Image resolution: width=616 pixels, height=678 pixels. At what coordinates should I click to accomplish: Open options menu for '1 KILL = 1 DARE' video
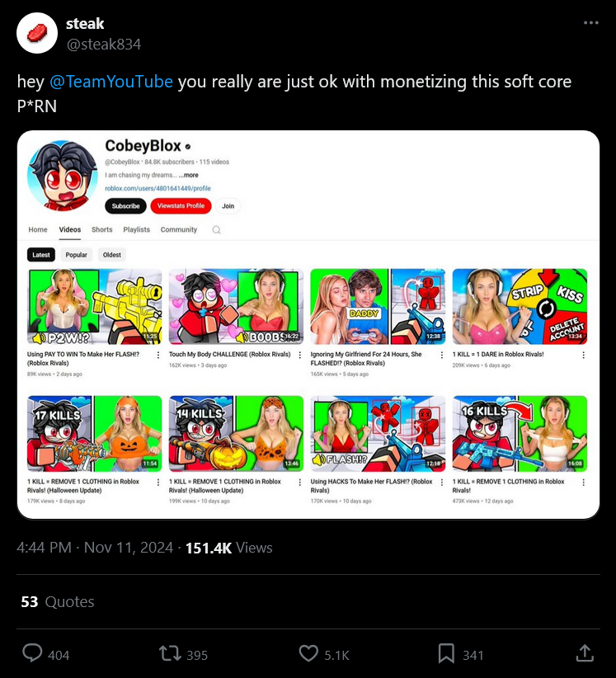tap(584, 355)
